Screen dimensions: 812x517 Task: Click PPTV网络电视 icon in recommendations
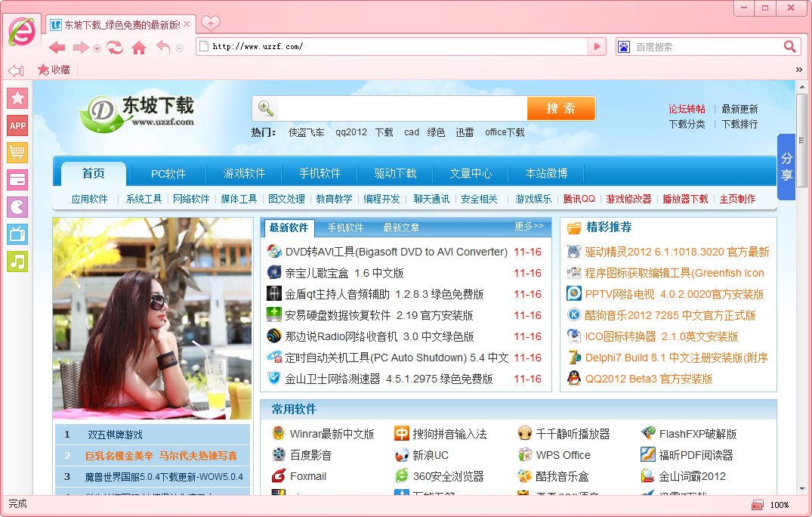pyautogui.click(x=574, y=294)
